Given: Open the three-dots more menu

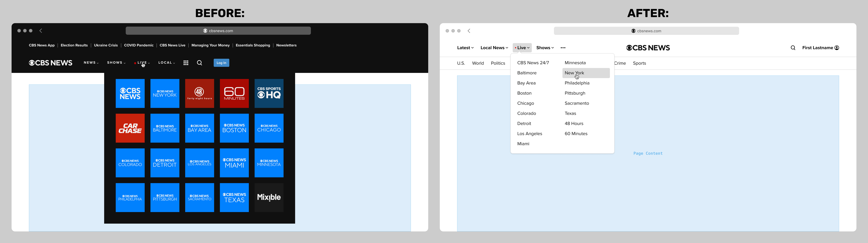Looking at the screenshot, I should [563, 48].
